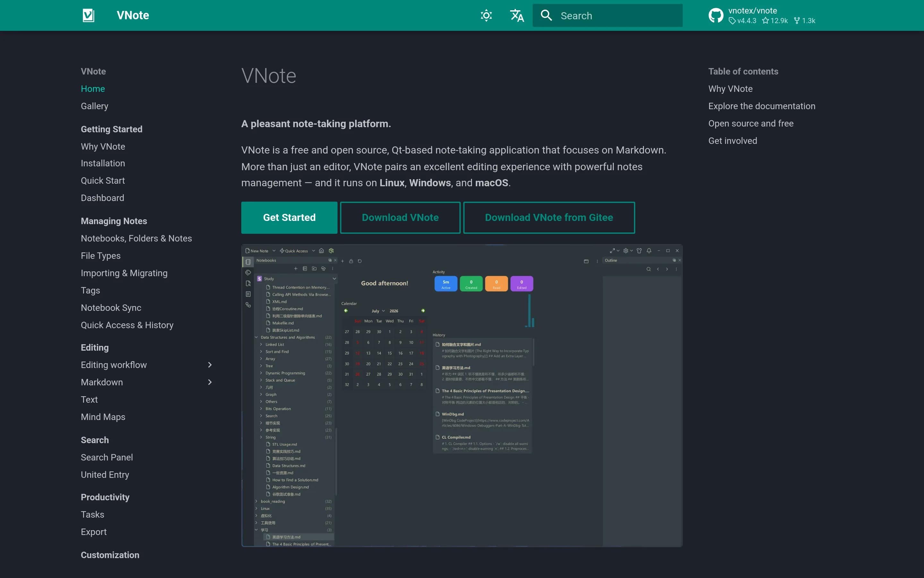924x578 pixels.
Task: Open Importing & Migrating page
Action: 124,273
